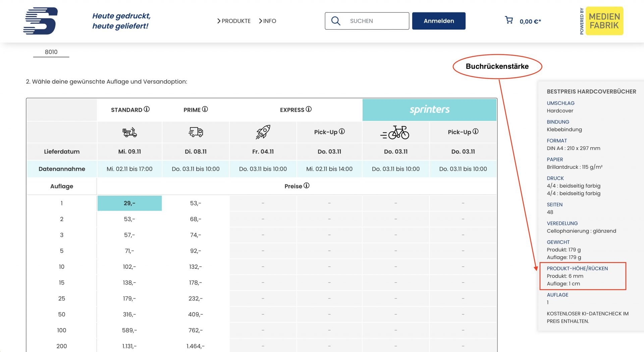Choose Standard price 589,- for 100 copies
This screenshot has width=644, height=352.
click(x=129, y=330)
